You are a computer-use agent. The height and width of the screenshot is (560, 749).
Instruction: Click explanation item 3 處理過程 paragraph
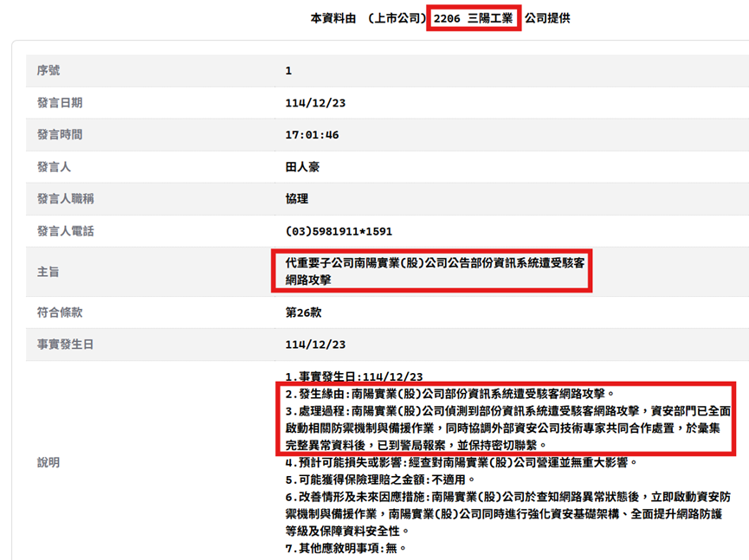507,427
